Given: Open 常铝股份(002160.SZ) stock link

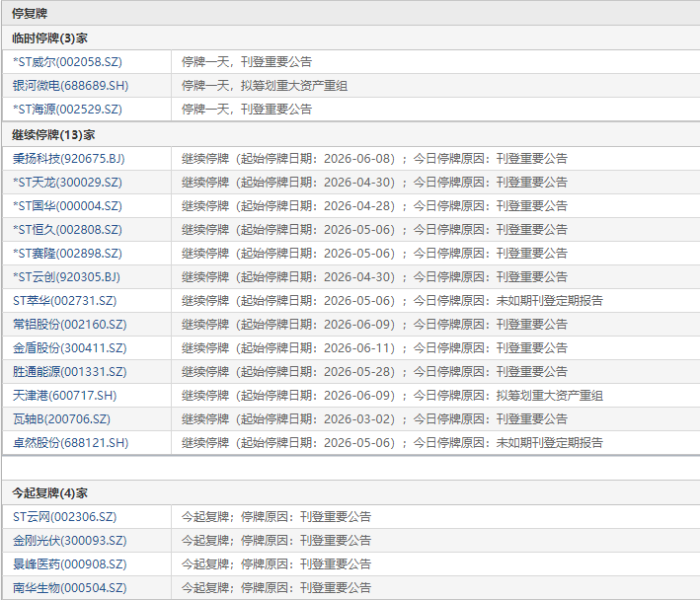Looking at the screenshot, I should (70, 325).
